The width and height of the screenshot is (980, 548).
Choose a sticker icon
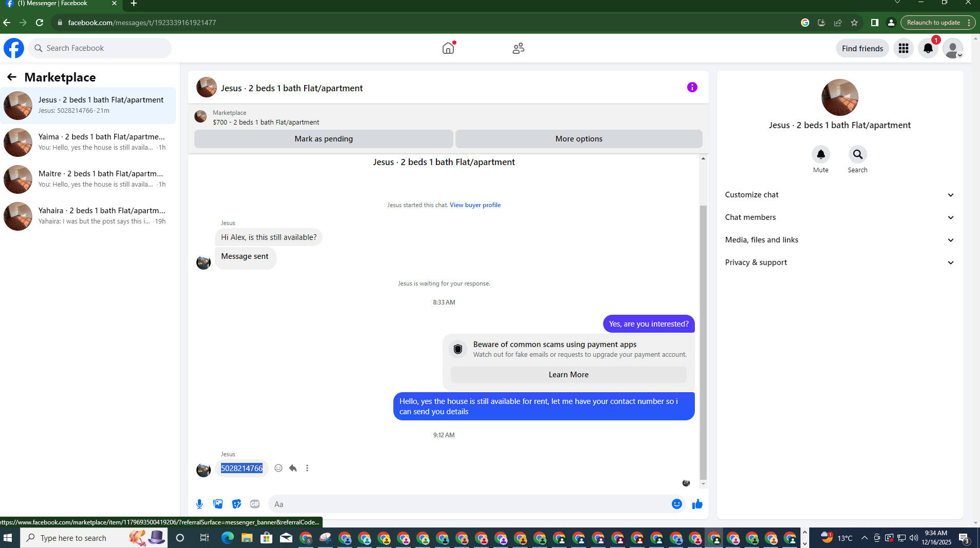point(236,504)
